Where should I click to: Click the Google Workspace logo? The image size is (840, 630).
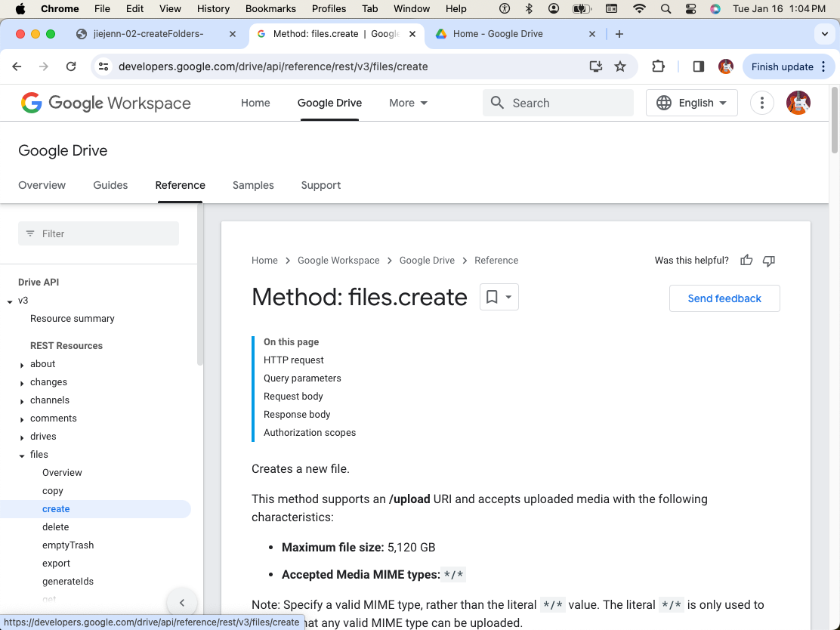[x=106, y=103]
